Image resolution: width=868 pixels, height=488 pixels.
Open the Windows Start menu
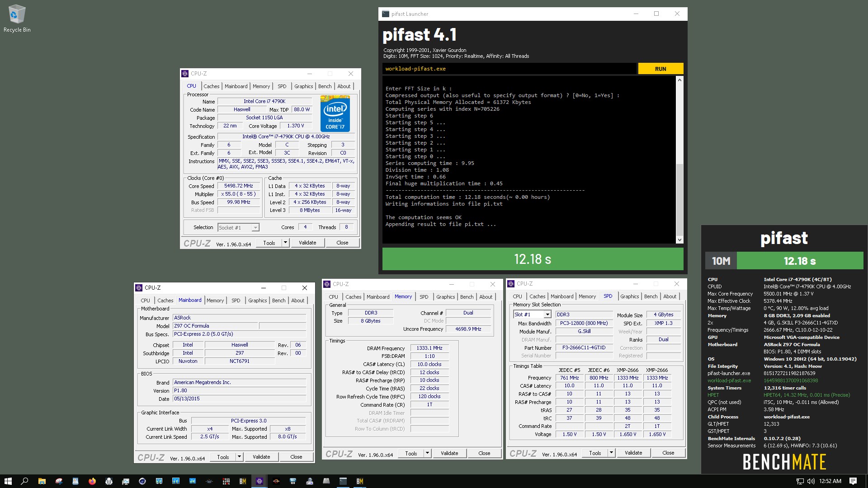click(8, 481)
